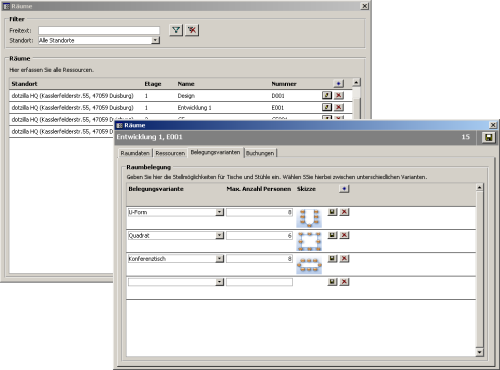Sort by the Etage column header

click(x=153, y=84)
